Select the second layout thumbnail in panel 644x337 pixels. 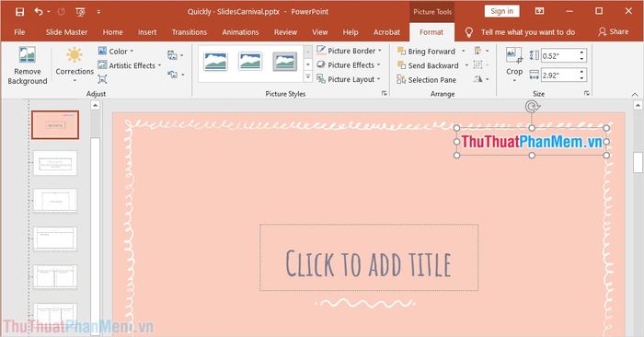pyautogui.click(x=55, y=163)
